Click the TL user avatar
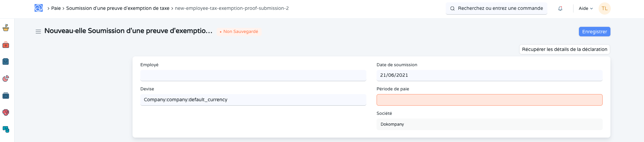The width and height of the screenshot is (644, 142). click(604, 8)
